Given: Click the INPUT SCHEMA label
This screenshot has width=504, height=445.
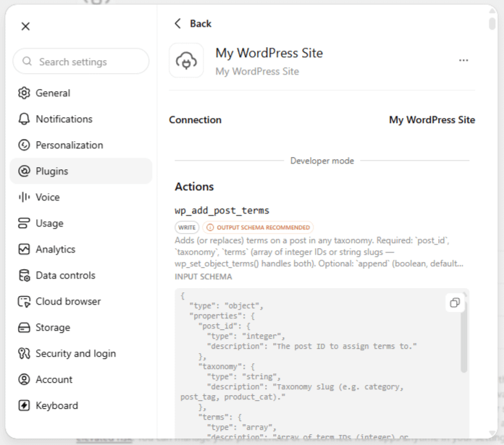Looking at the screenshot, I should [203, 276].
